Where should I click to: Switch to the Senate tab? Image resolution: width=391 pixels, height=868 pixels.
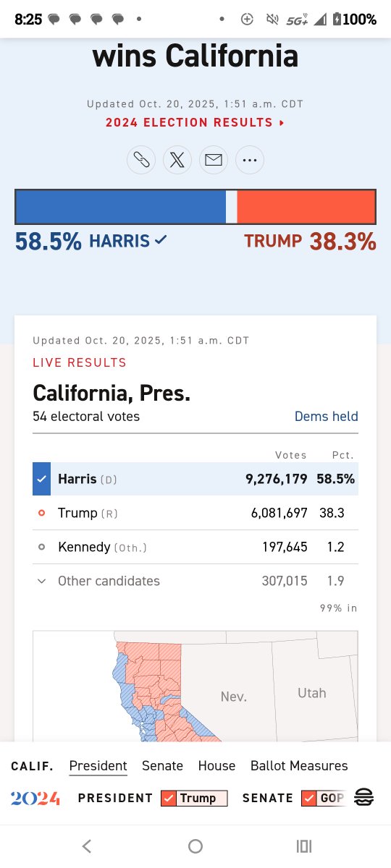(x=162, y=765)
